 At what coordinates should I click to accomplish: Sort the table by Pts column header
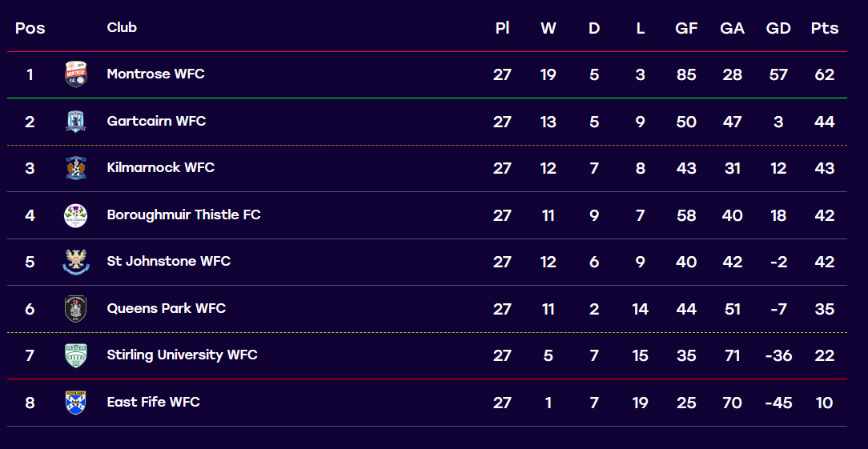[x=824, y=28]
